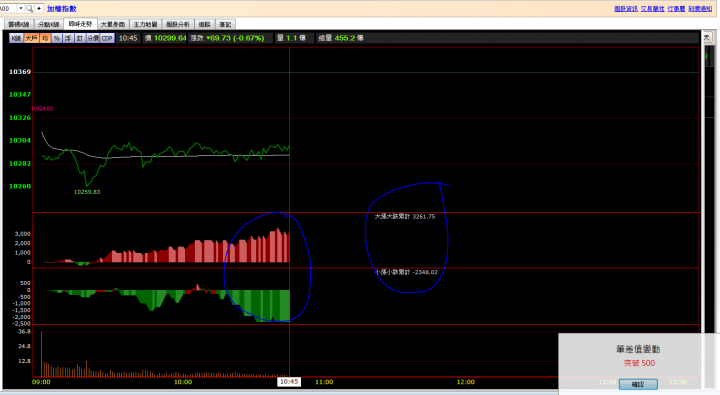Toggle the 分價 button

click(93, 38)
